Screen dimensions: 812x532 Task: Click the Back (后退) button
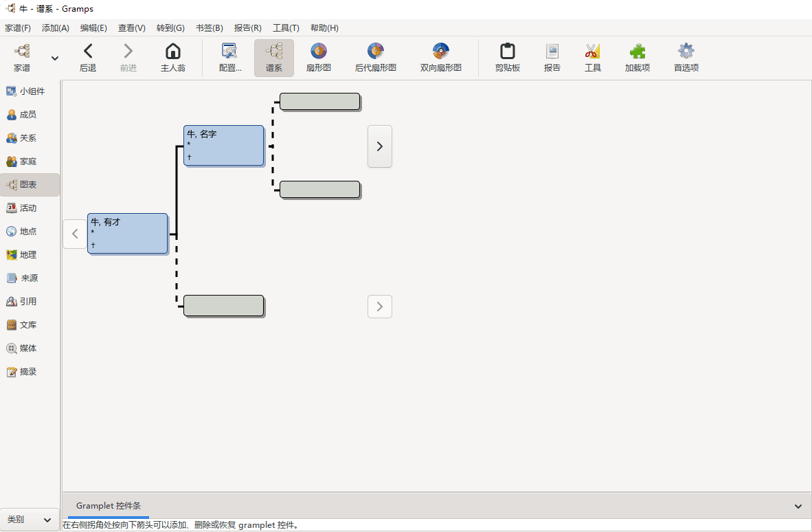point(87,58)
